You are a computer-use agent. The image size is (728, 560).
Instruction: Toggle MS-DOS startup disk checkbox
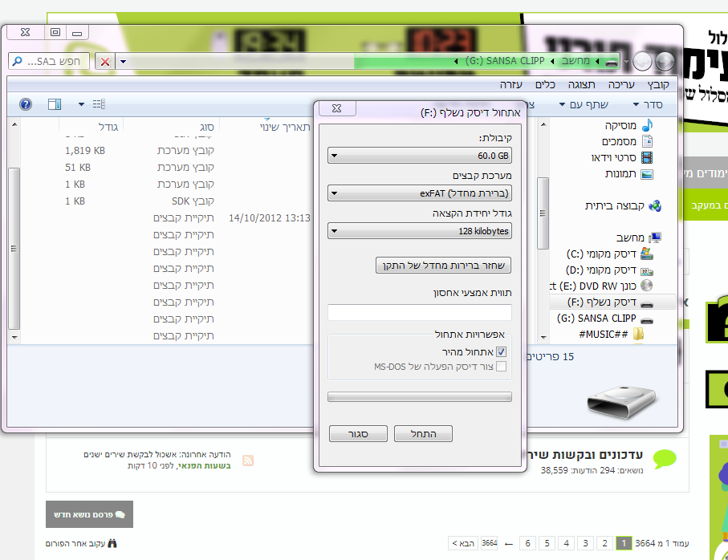501,367
